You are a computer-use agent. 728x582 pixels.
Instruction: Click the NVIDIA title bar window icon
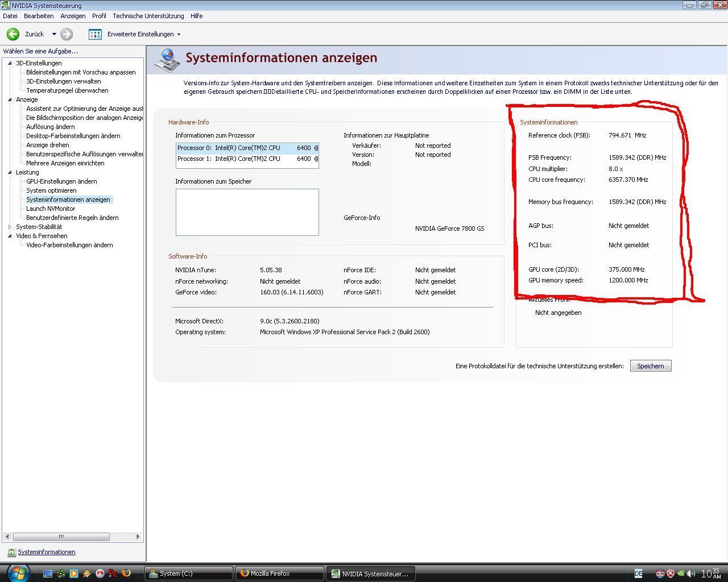(6, 5)
